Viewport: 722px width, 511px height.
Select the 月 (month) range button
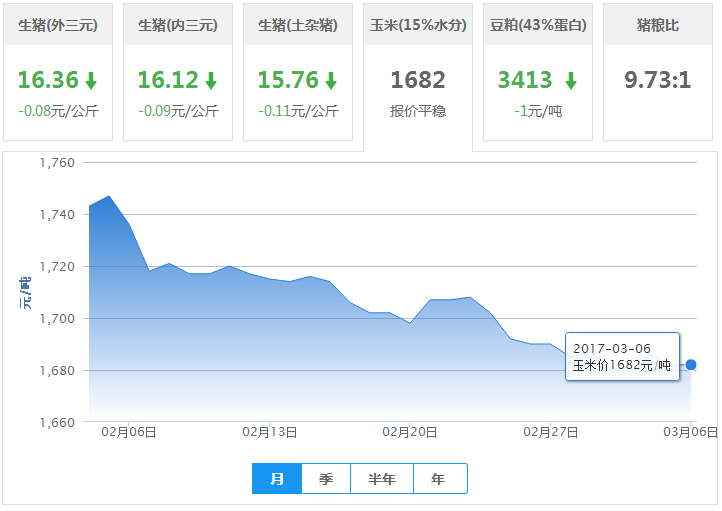coord(277,479)
